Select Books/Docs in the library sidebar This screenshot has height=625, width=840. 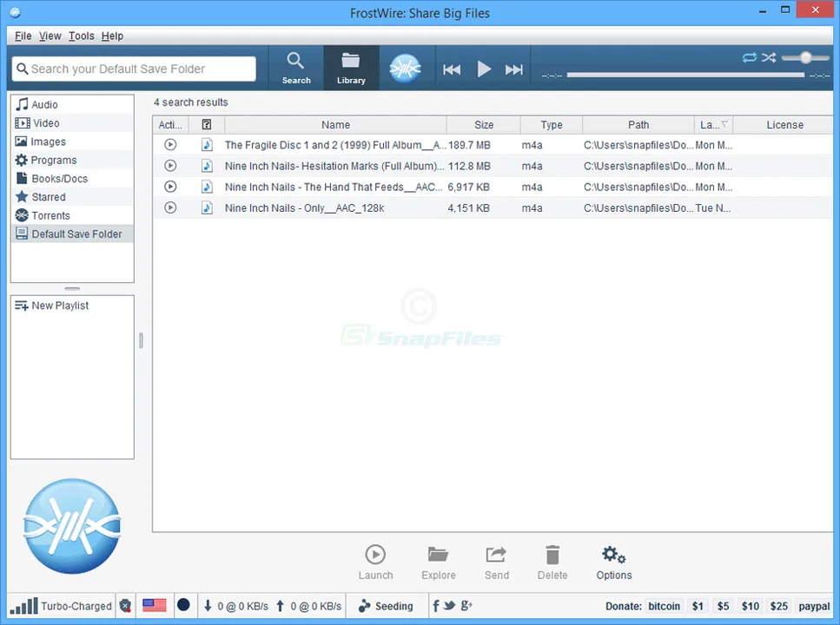click(72, 178)
